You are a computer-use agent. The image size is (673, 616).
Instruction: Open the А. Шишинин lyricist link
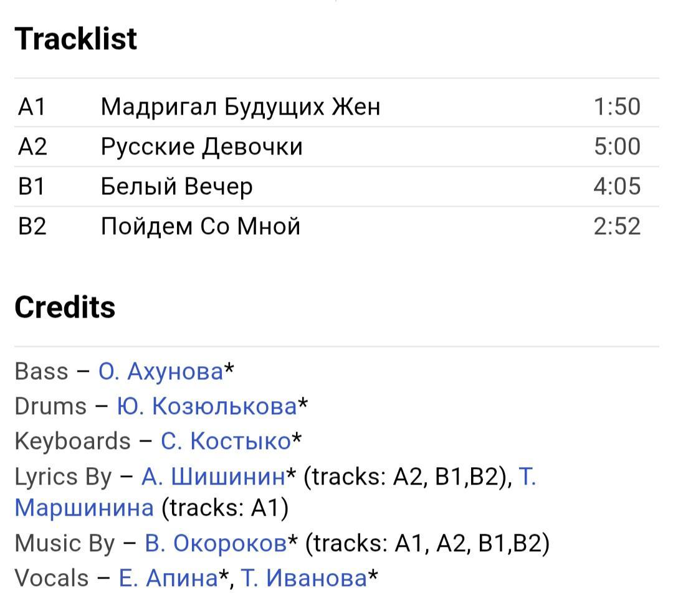pyautogui.click(x=213, y=476)
